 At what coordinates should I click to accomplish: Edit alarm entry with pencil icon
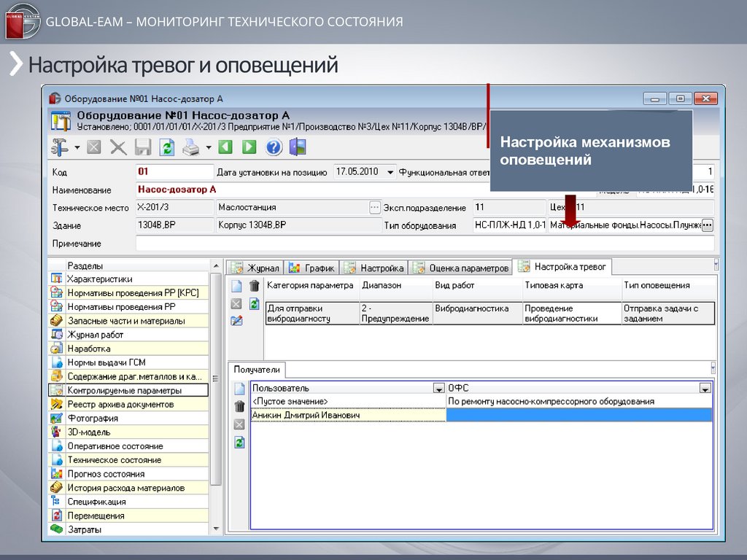236,320
